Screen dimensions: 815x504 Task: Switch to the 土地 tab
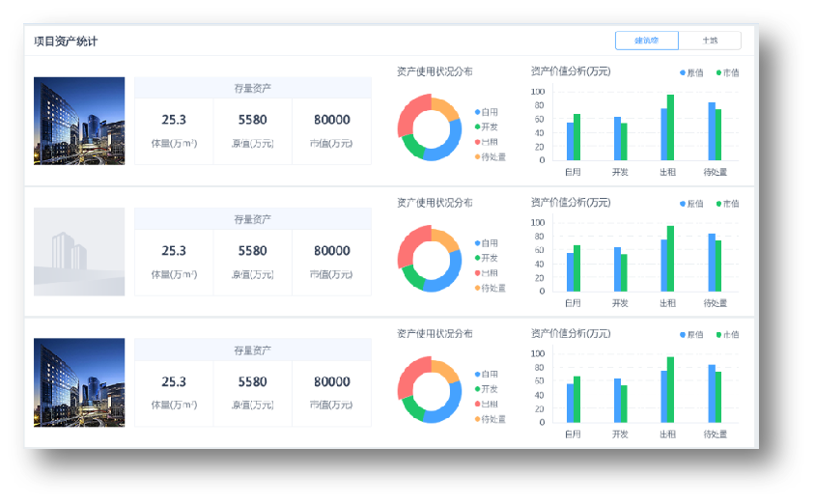[710, 41]
